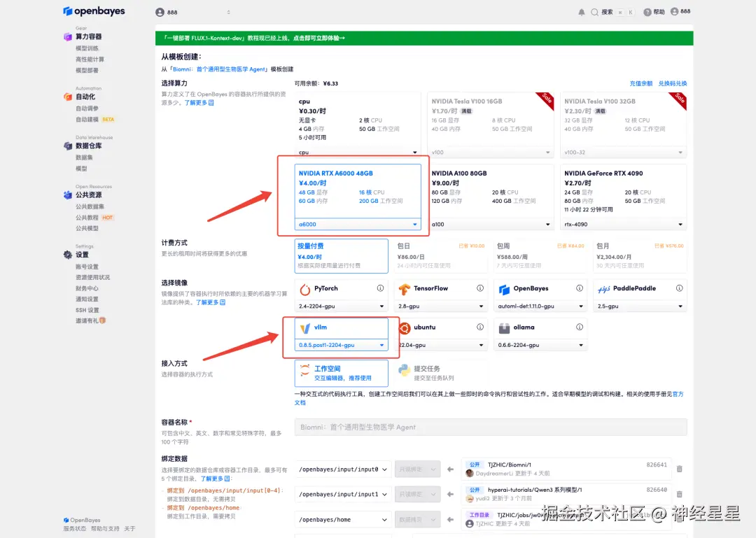The height and width of the screenshot is (538, 756).
Task: Click 了解更多 under 选择镜像
Action: pos(211,302)
